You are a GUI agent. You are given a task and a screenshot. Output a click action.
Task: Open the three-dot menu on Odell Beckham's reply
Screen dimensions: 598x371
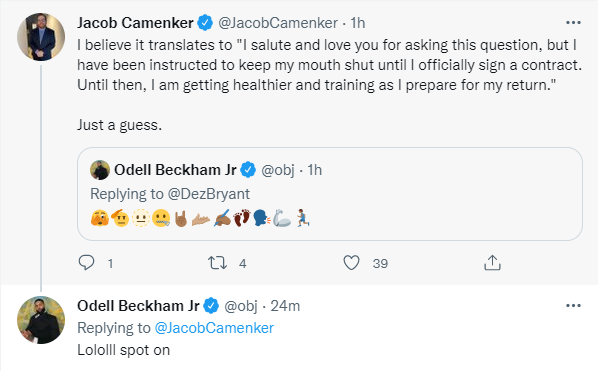coord(573,306)
